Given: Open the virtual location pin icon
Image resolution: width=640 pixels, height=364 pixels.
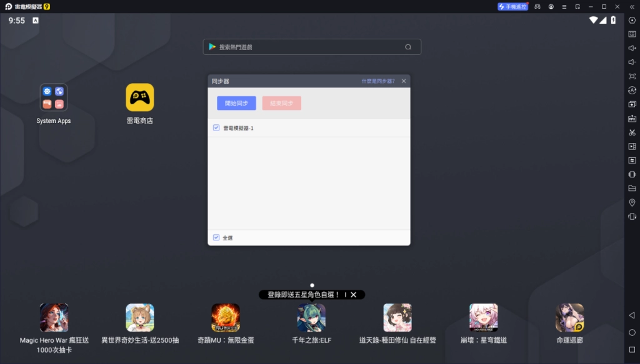Looking at the screenshot, I should pyautogui.click(x=632, y=202).
